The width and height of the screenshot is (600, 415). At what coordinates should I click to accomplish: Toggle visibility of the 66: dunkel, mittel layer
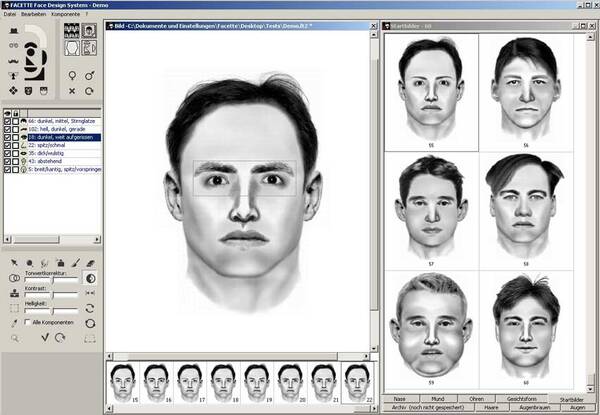pos(7,121)
